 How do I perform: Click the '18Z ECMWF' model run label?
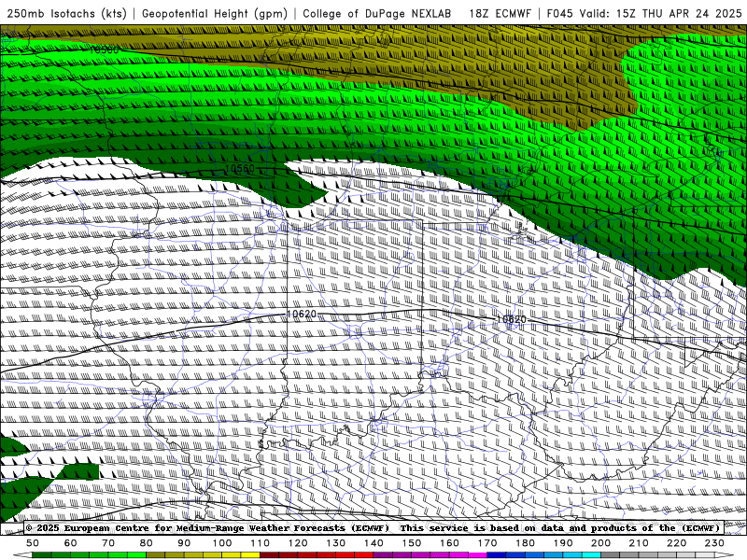coord(500,13)
